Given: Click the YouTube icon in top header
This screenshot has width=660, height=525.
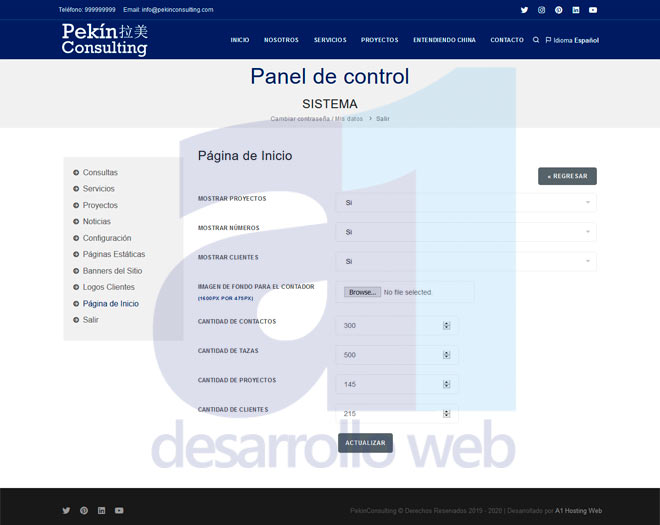Looking at the screenshot, I should pyautogui.click(x=593, y=10).
